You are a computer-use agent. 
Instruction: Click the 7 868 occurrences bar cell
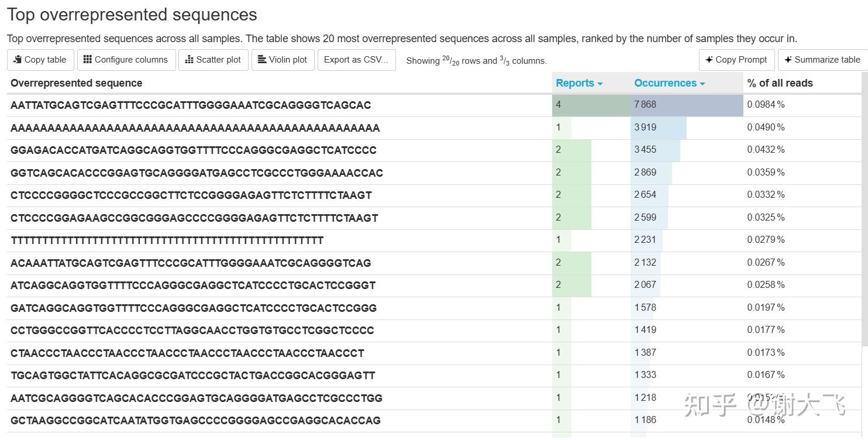pos(686,105)
